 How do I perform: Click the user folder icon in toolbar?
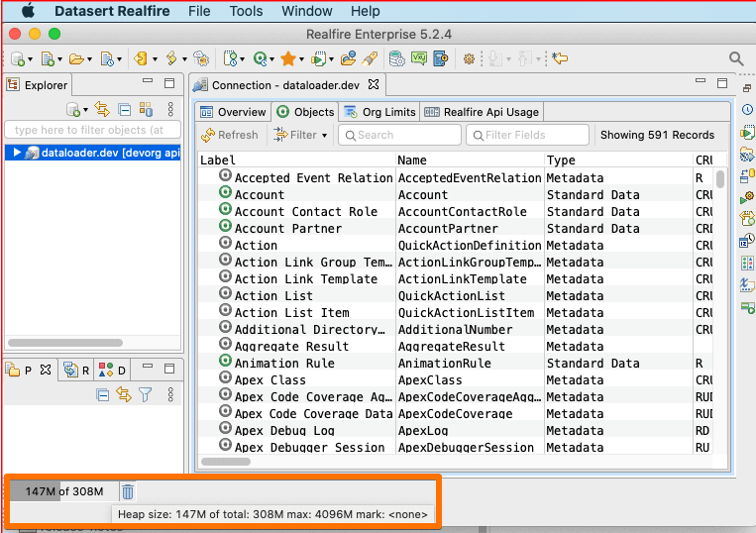[x=348, y=58]
